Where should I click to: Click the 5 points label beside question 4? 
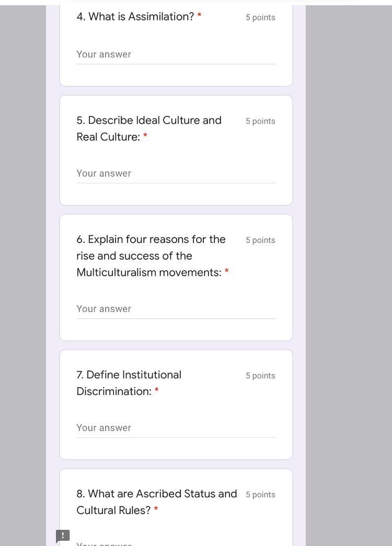[260, 17]
